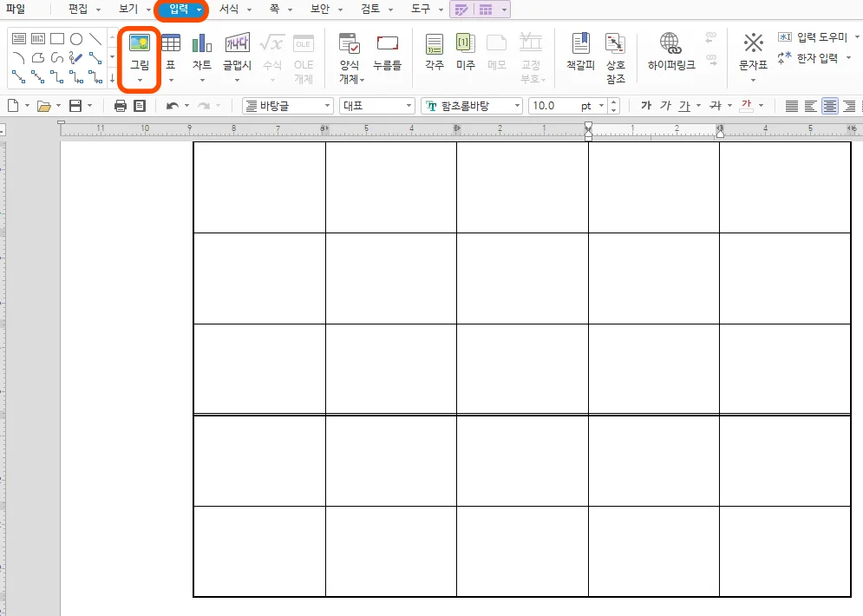
Task: Open the 문자표 special character map
Action: click(x=753, y=52)
